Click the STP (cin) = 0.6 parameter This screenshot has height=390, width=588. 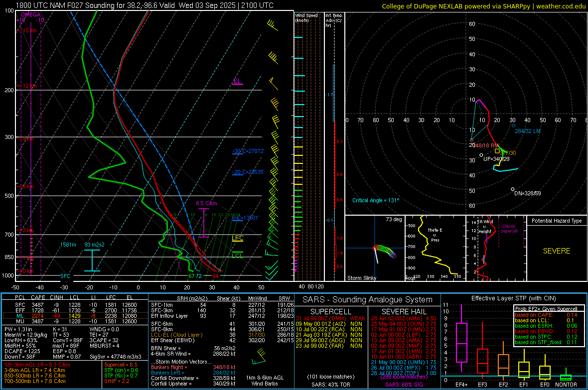(x=121, y=370)
